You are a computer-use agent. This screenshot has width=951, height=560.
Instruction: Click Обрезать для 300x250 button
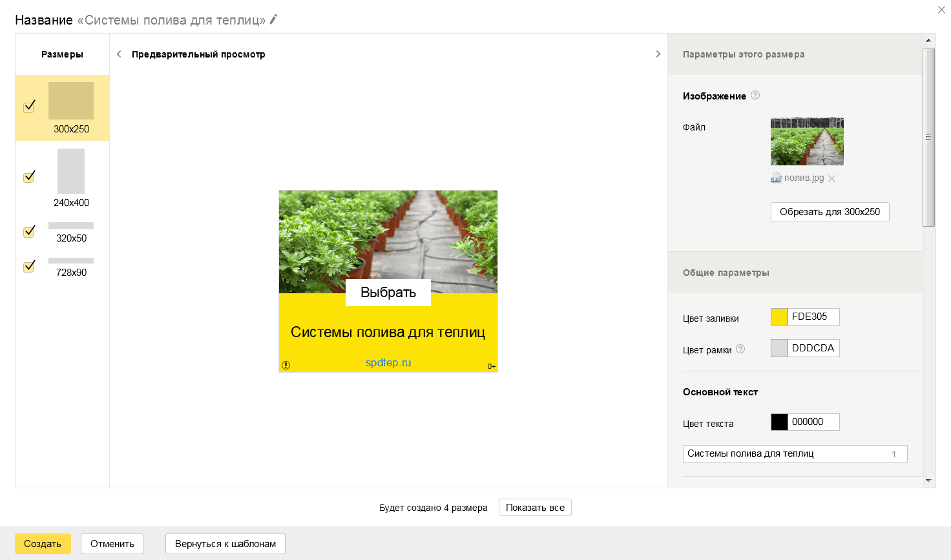[x=830, y=212]
